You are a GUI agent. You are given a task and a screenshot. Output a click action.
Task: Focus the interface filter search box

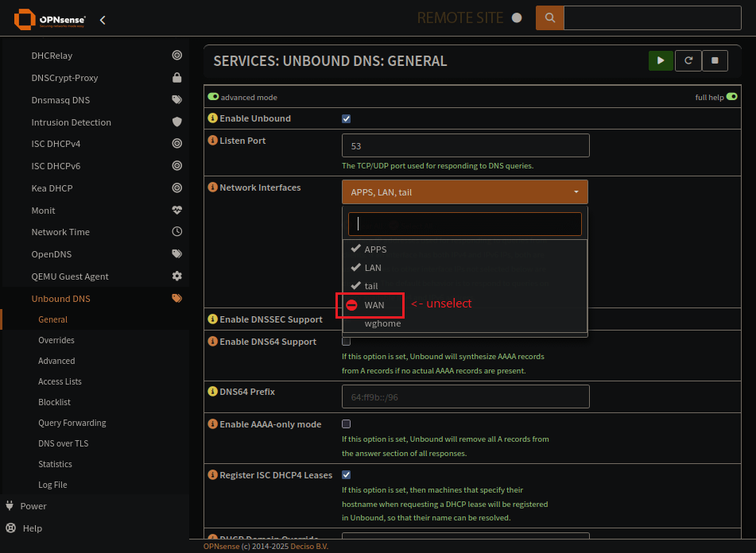coord(465,224)
